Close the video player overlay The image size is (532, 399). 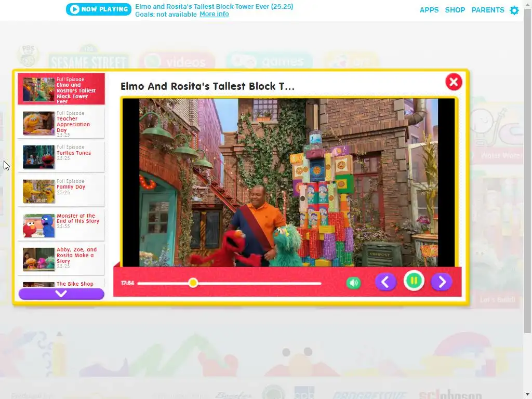(x=454, y=82)
